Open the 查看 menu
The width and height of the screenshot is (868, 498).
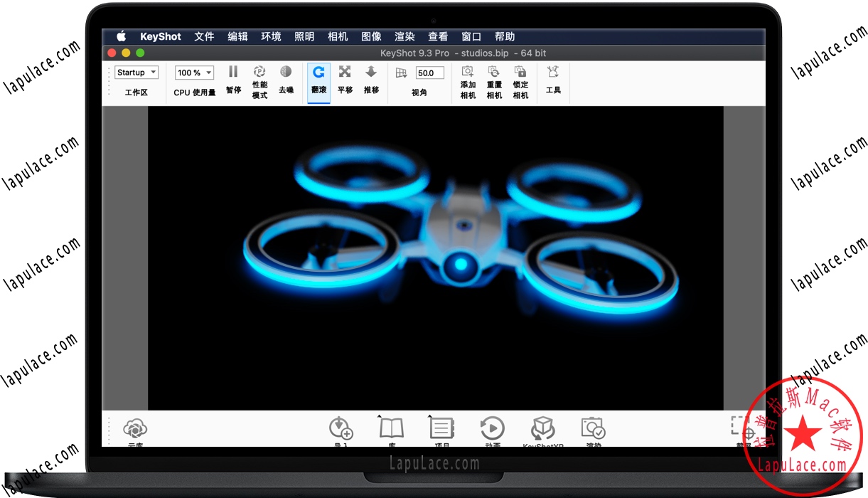click(x=438, y=37)
